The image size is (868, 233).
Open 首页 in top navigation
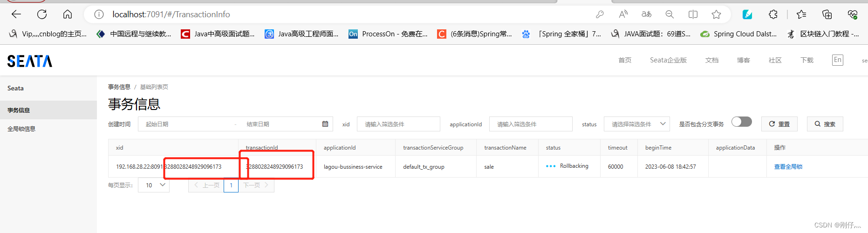(x=625, y=60)
